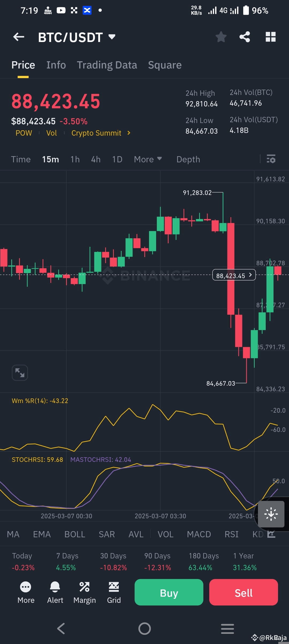289x644 pixels.
Task: Open the Vol tag
Action: click(x=52, y=133)
